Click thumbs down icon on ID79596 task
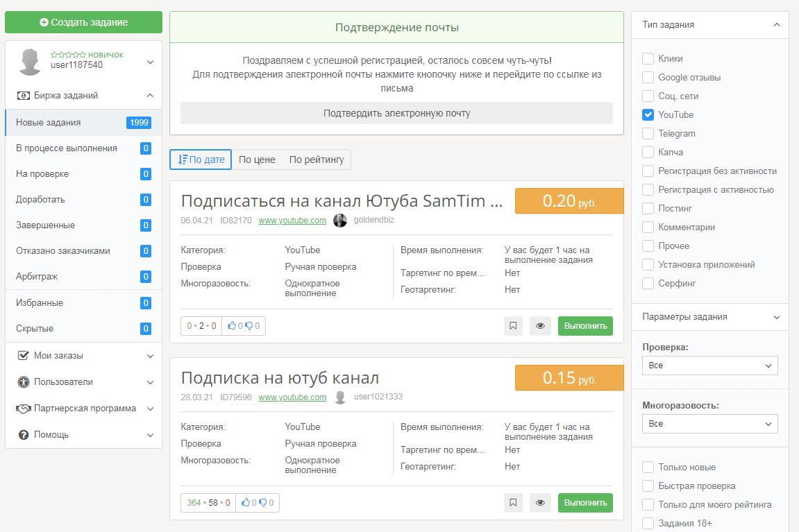This screenshot has height=532, width=799. [x=263, y=502]
